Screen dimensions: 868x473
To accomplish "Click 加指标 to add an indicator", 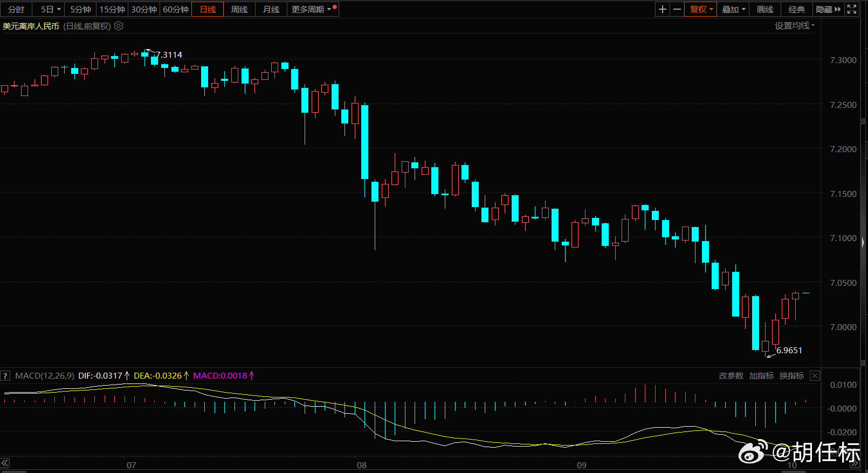I will click(761, 375).
